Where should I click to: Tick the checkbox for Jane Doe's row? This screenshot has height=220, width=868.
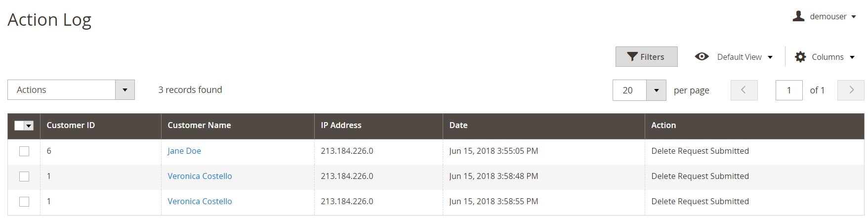[x=24, y=151]
